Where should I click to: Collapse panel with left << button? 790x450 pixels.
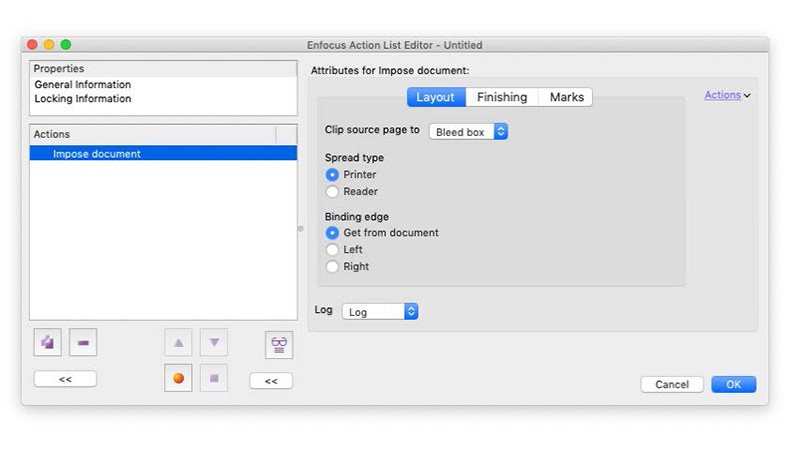point(65,379)
